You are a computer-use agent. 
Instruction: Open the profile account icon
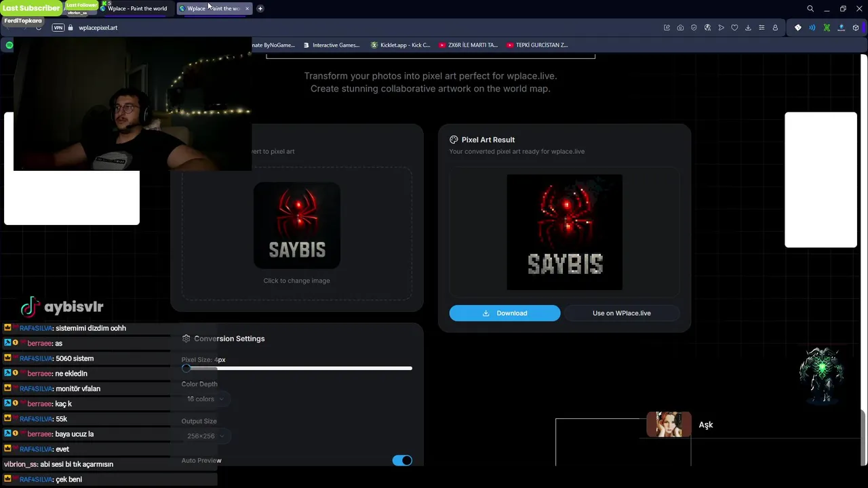click(x=775, y=28)
